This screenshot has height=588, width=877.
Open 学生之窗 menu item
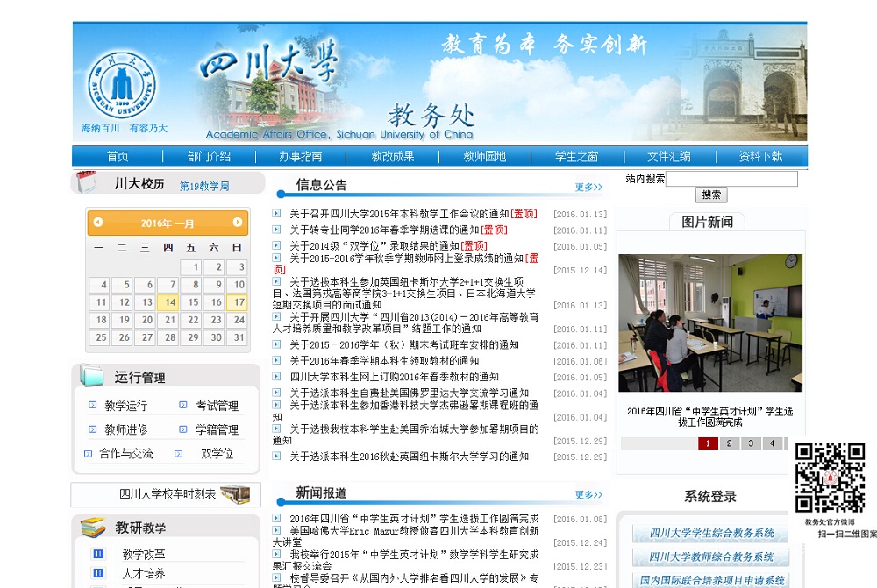click(x=577, y=157)
